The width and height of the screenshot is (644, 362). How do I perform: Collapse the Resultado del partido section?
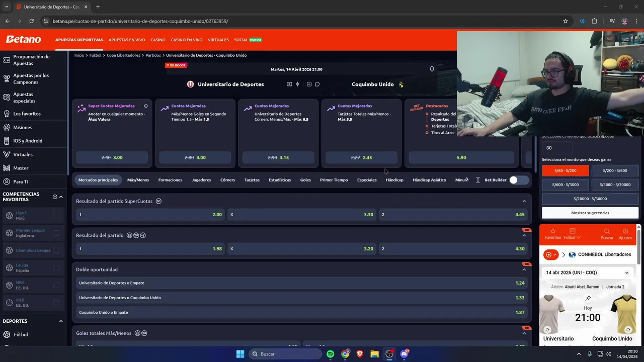tap(524, 235)
